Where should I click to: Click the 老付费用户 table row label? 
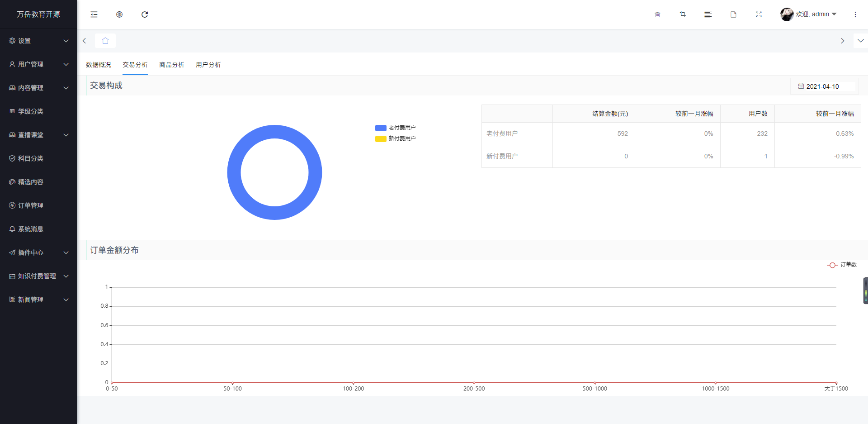[x=502, y=133]
